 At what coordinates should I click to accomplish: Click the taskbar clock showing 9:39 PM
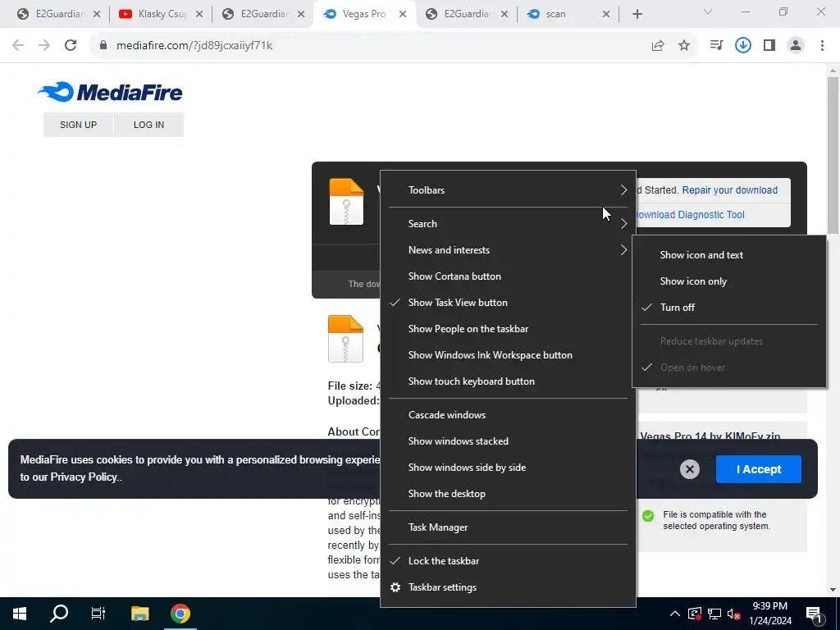(x=769, y=614)
